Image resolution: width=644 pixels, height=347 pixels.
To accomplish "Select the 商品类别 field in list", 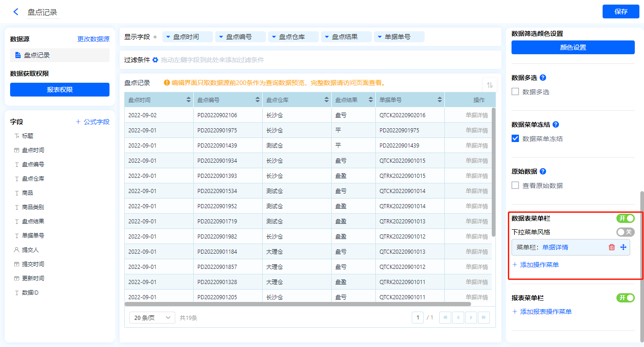I will [33, 207].
